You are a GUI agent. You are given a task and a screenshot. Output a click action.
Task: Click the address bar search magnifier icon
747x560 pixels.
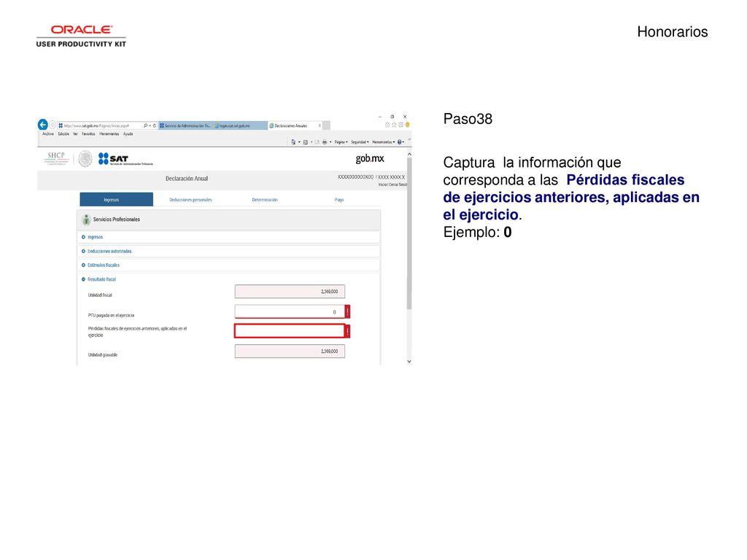pyautogui.click(x=145, y=125)
